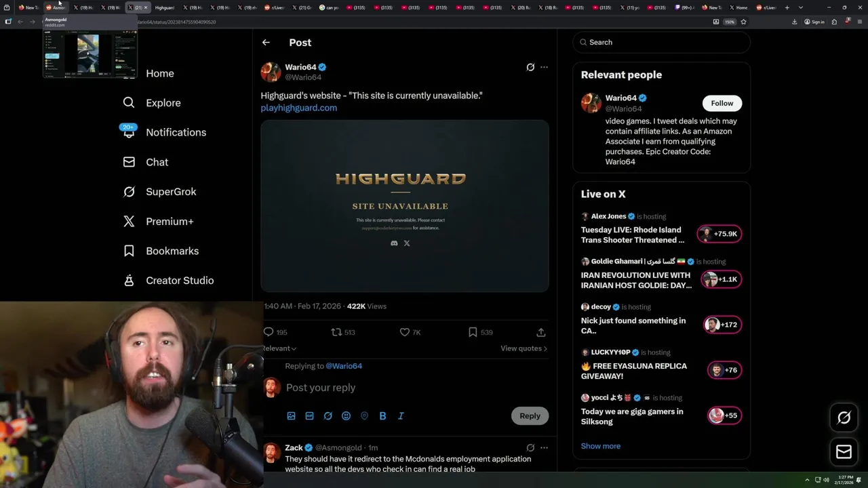The image size is (868, 488).
Task: Open the Firefox View icon at far left of tab bar
Action: 7,7
